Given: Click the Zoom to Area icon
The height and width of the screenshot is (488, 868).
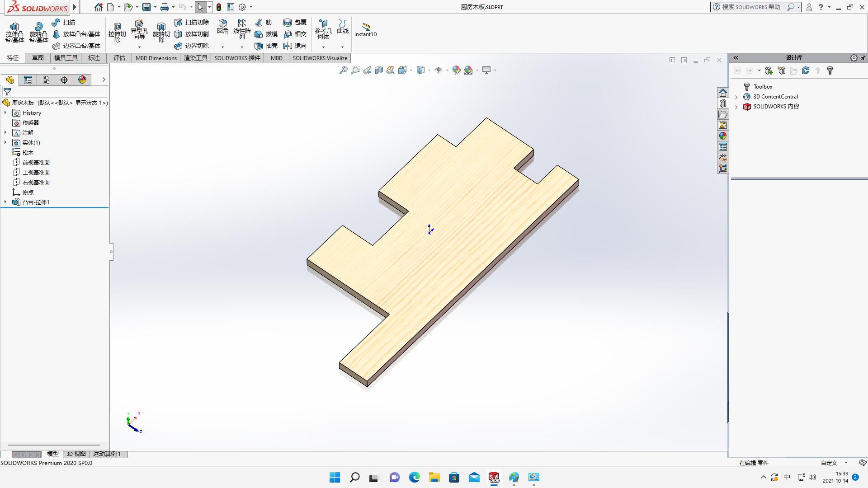Looking at the screenshot, I should [x=355, y=70].
